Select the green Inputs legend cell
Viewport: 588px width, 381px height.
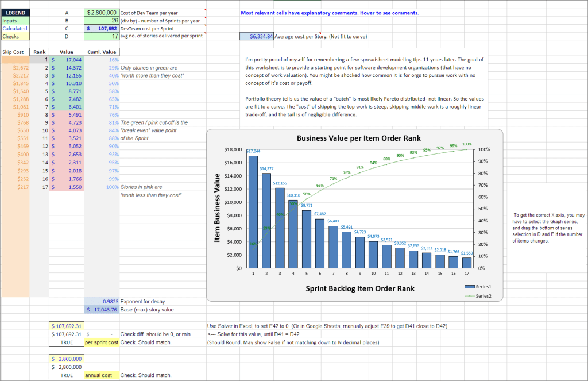pyautogui.click(x=15, y=20)
